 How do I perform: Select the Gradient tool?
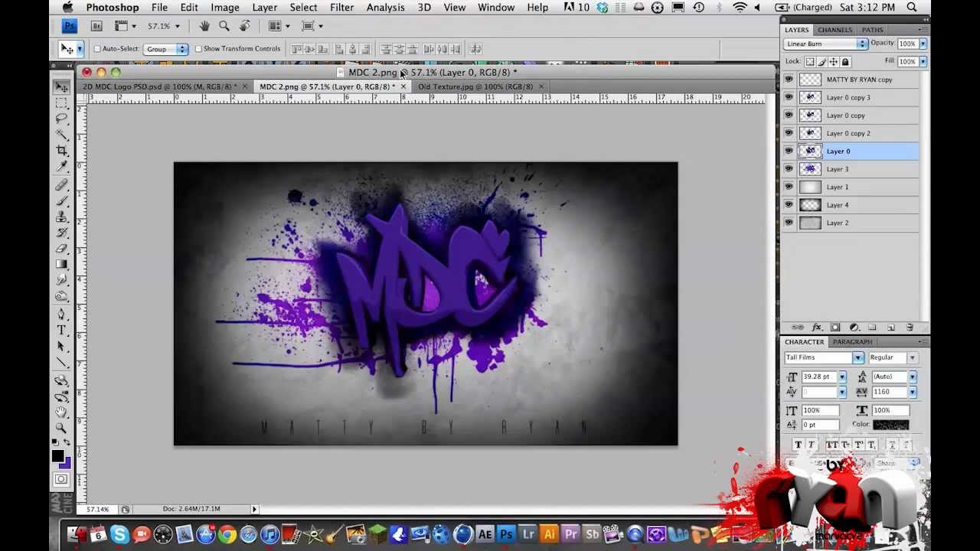coord(61,265)
